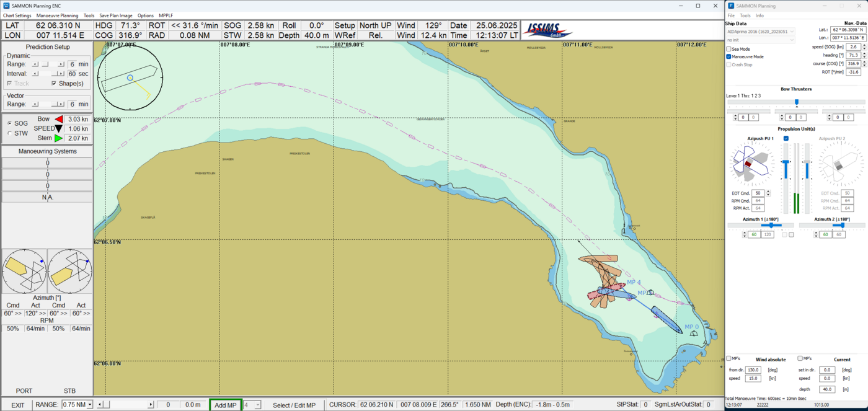Toggle the Shape(s) checkbox
The height and width of the screenshot is (411, 868).
54,83
